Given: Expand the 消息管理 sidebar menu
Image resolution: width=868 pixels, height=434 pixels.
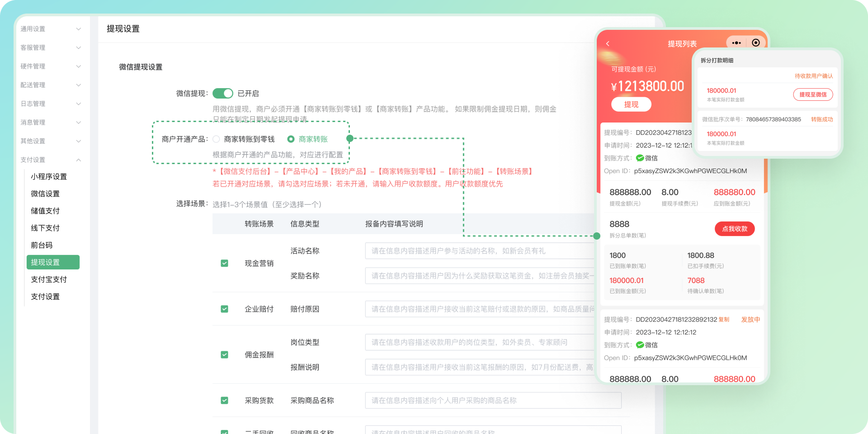Looking at the screenshot, I should click(50, 123).
